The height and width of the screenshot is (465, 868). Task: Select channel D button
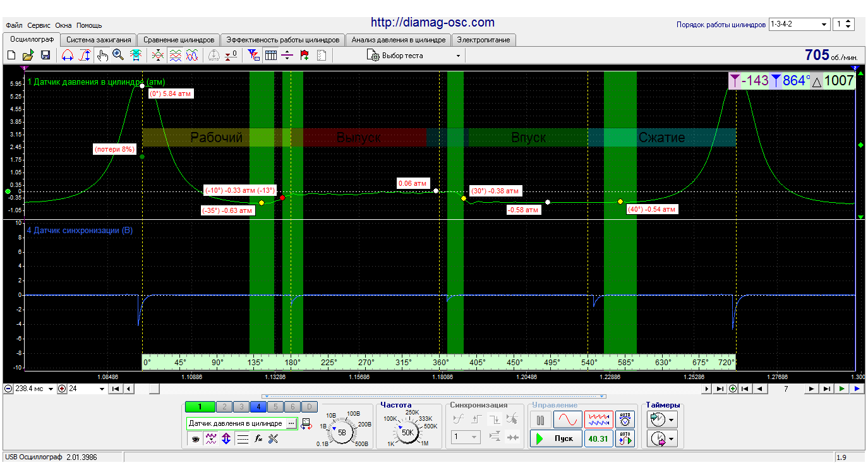(x=309, y=407)
